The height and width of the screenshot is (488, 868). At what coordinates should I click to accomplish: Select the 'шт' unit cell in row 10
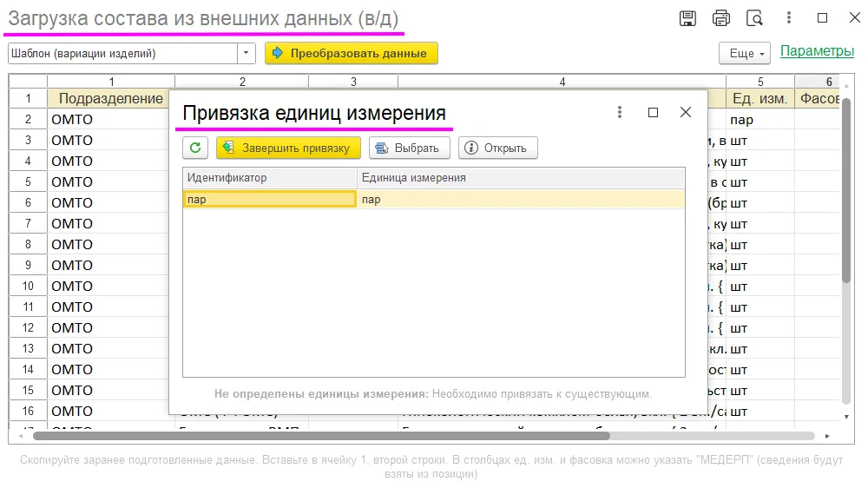pos(760,287)
